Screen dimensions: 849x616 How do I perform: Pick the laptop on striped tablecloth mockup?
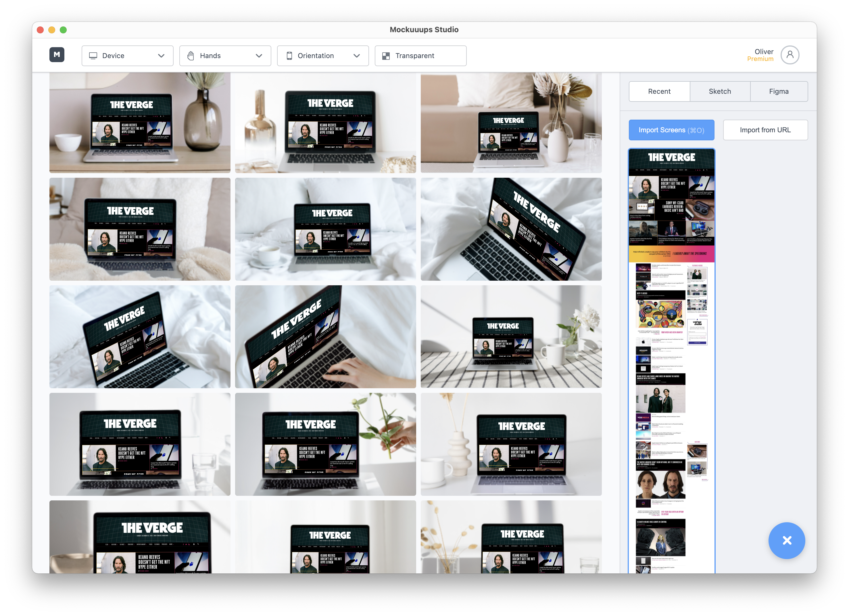(x=511, y=337)
